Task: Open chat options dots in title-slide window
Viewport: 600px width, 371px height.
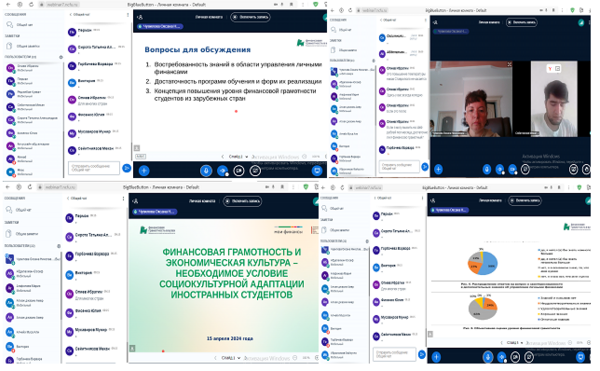Action: (x=123, y=199)
